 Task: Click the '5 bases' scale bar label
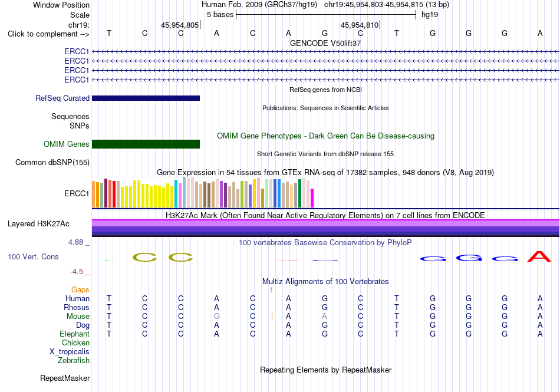tap(220, 15)
